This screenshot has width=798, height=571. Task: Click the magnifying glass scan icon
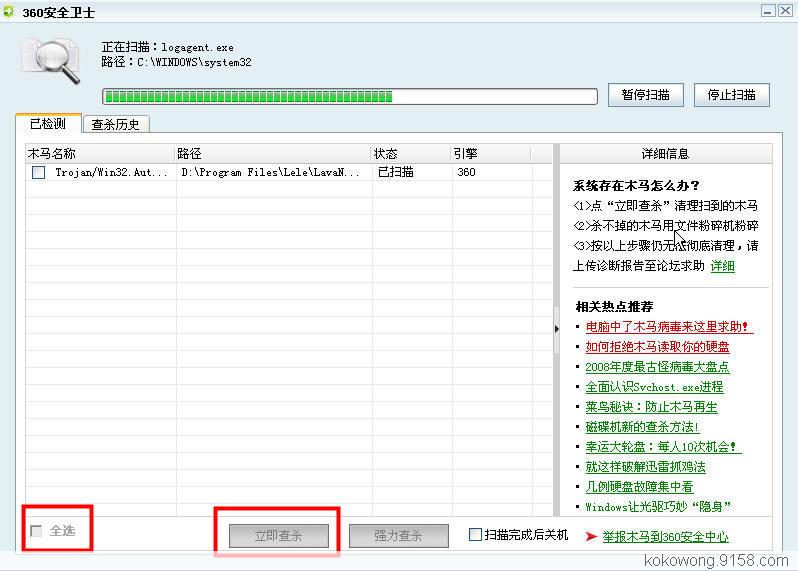point(51,60)
